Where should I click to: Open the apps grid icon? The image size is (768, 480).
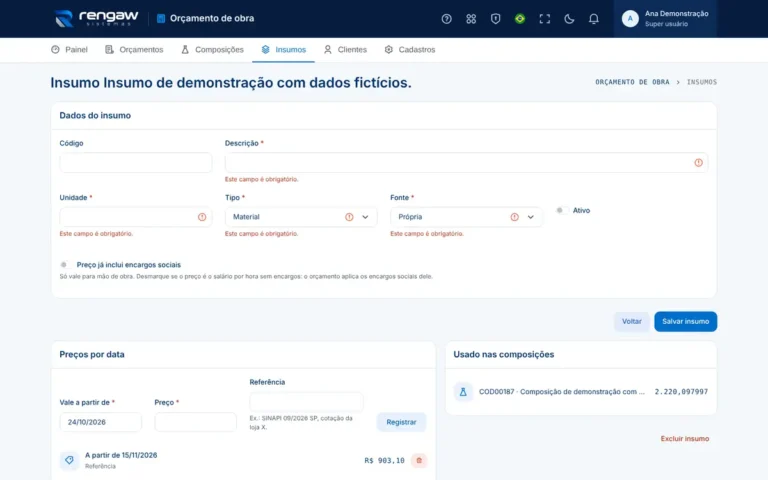tap(471, 19)
